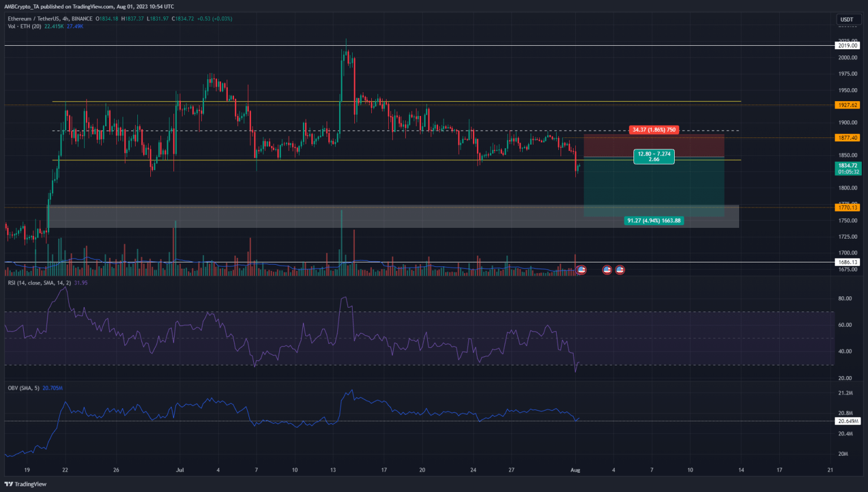This screenshot has width=868, height=492.
Task: Click the TradingView logo at bottom left
Action: pyautogui.click(x=26, y=484)
